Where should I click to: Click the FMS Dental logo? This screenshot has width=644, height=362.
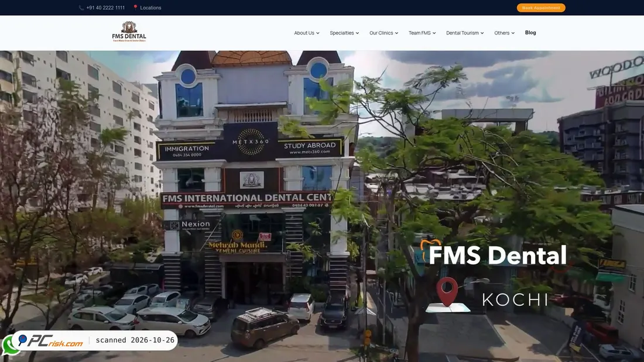129,32
